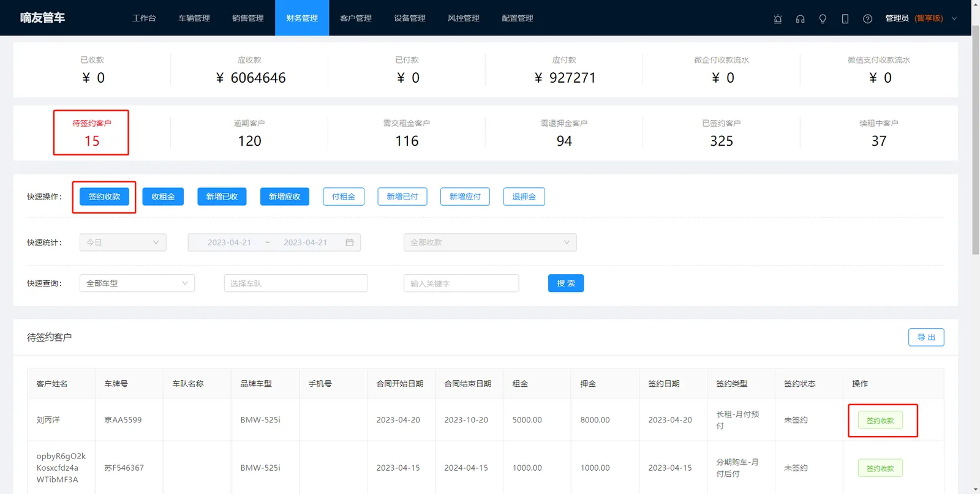Expand the 全部车型 vehicle type dropdown
The width and height of the screenshot is (980, 494).
coord(137,283)
